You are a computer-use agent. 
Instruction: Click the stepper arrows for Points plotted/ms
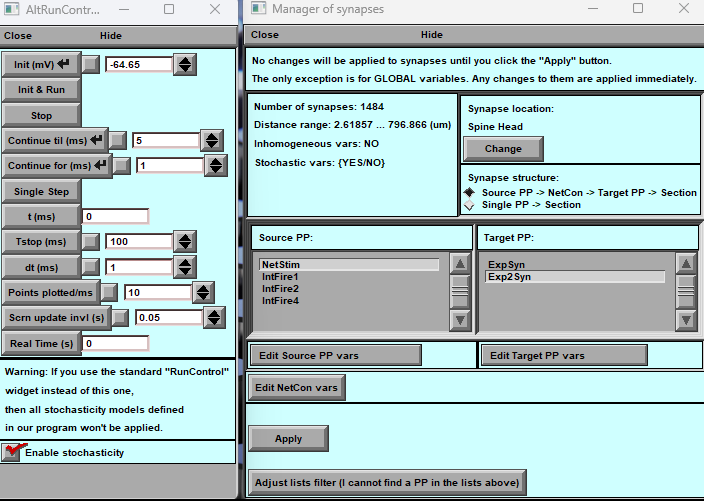click(x=203, y=292)
